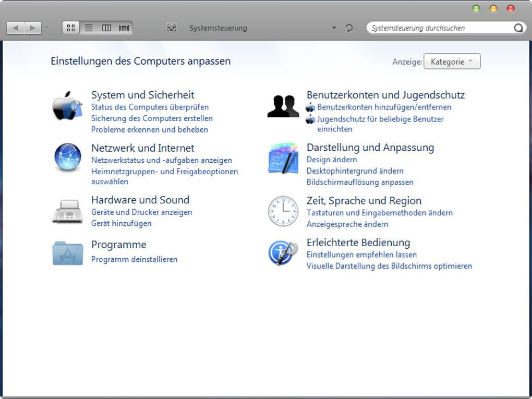Image resolution: width=532 pixels, height=399 pixels.
Task: Click Tastaturen und Eingabemethoden ändern
Action: pos(380,213)
